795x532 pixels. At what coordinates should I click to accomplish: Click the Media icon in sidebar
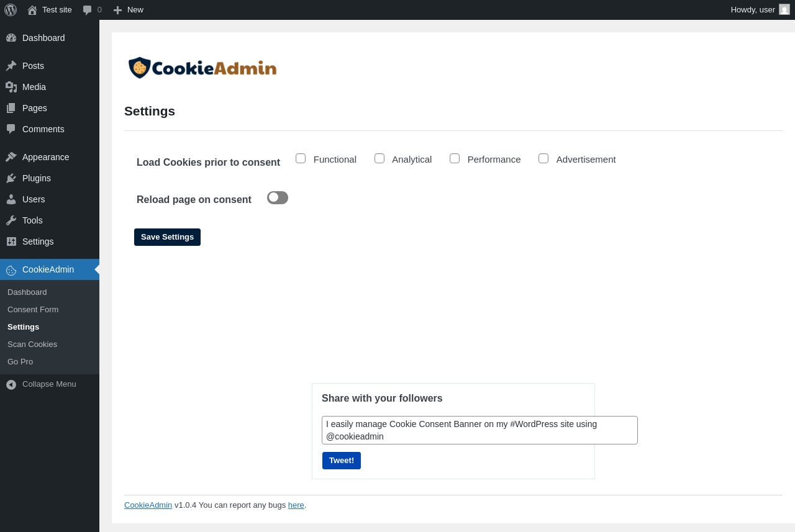tap(11, 87)
